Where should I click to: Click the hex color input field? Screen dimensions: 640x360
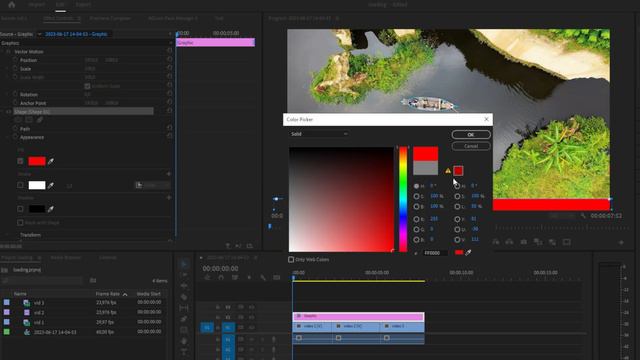pos(435,253)
